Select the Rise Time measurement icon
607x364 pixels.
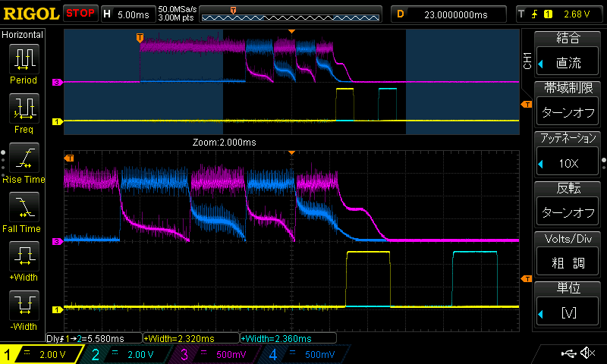pos(24,158)
